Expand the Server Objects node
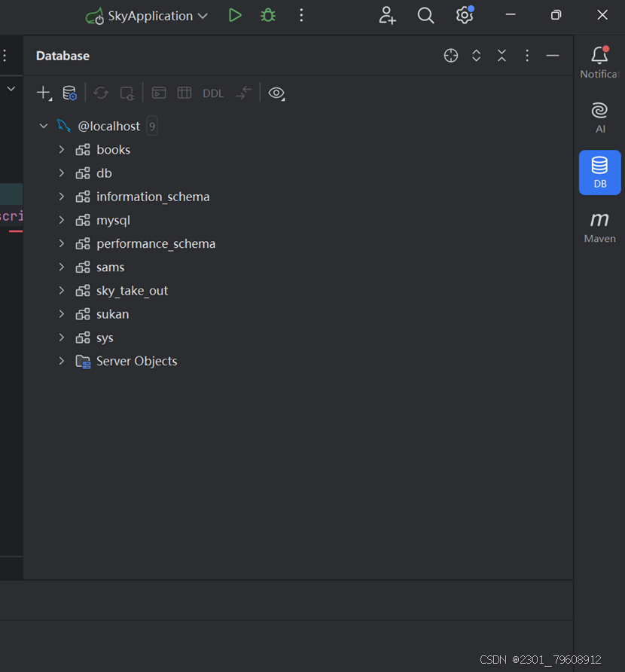625x672 pixels. tap(62, 361)
